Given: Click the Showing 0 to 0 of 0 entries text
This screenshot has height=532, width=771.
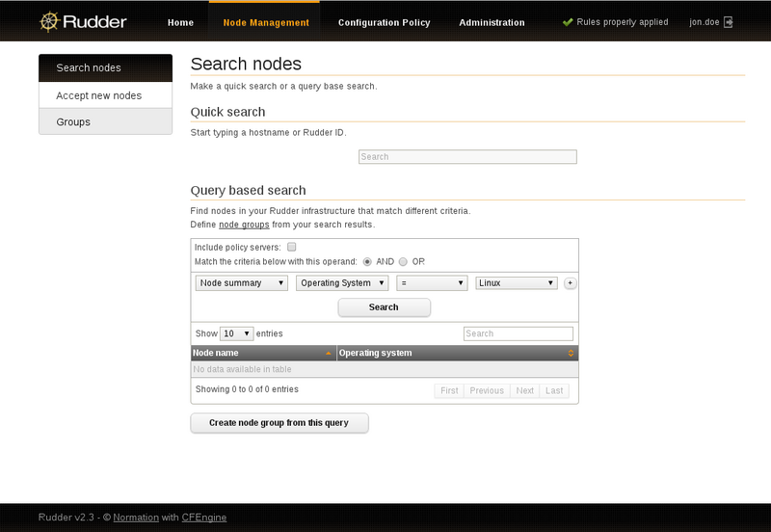Looking at the screenshot, I should coord(247,389).
